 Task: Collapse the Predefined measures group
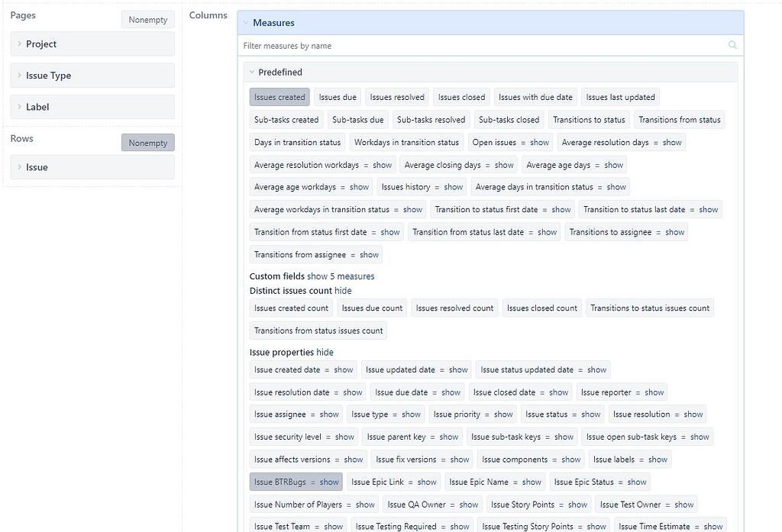pos(251,71)
